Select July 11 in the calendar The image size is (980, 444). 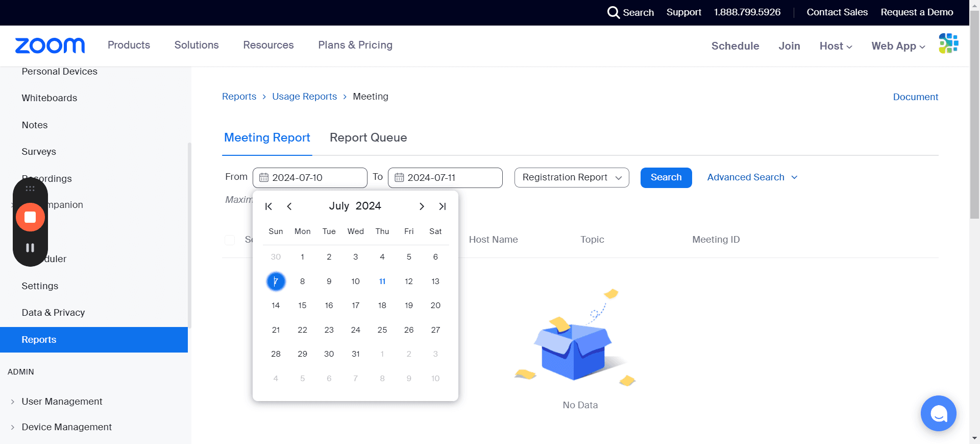click(x=382, y=282)
